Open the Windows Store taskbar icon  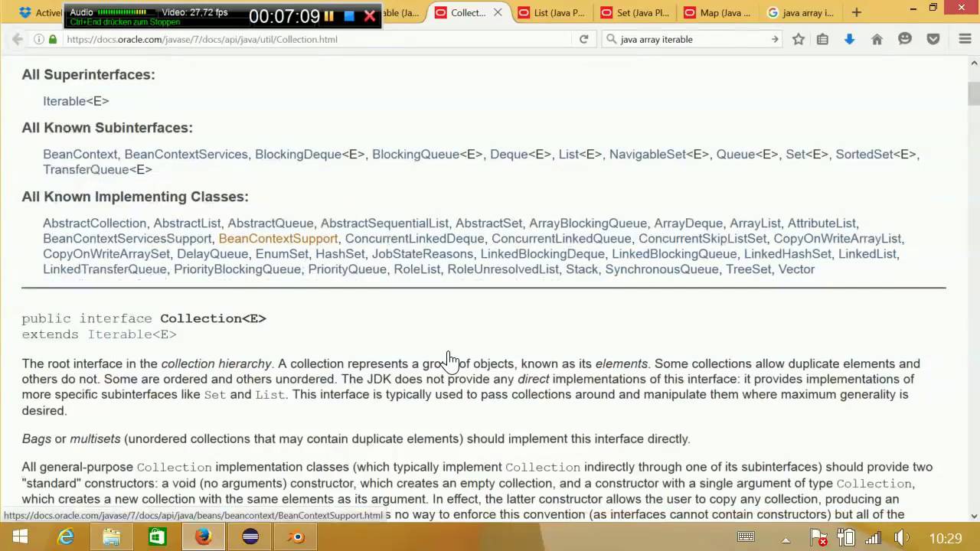tap(158, 537)
